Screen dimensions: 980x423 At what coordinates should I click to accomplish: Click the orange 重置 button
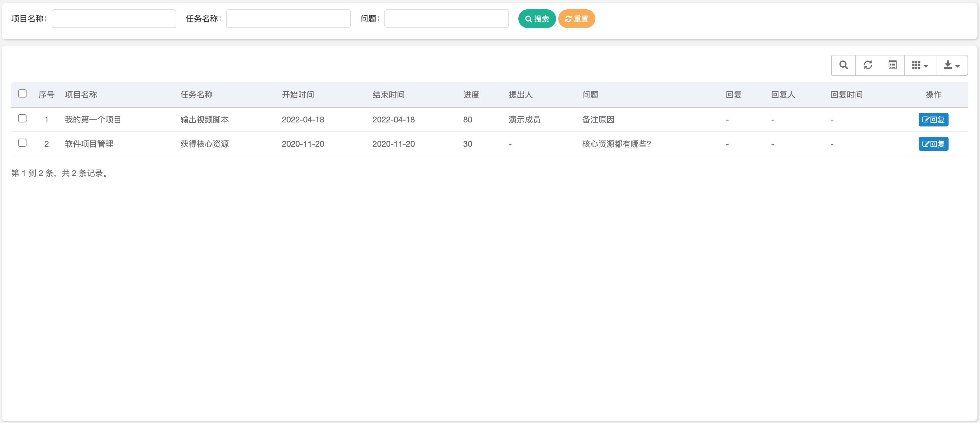point(576,19)
